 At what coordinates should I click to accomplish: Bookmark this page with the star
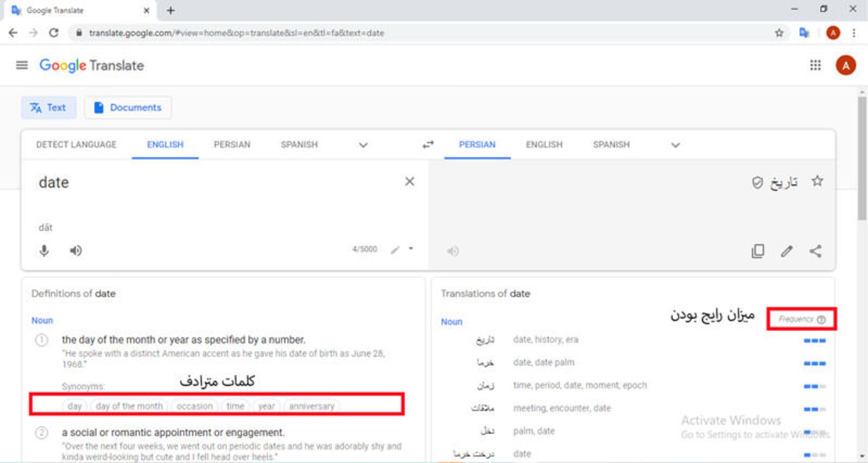[x=779, y=33]
